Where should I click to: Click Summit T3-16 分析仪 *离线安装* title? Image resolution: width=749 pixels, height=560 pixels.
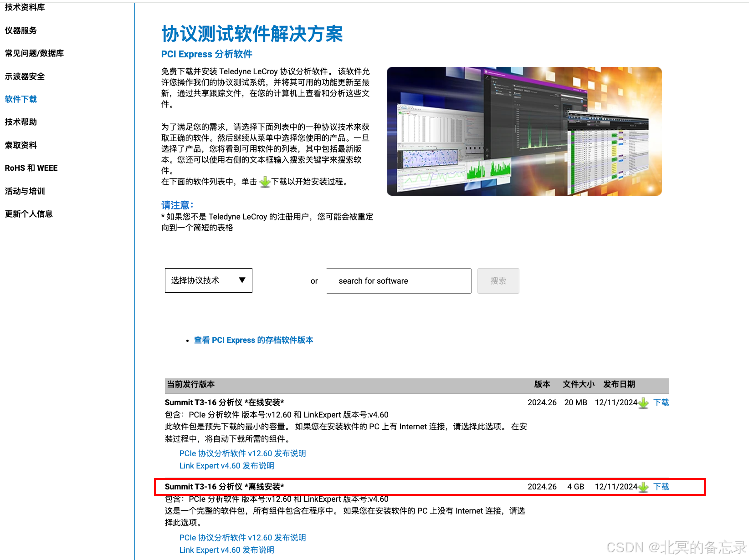coord(224,487)
